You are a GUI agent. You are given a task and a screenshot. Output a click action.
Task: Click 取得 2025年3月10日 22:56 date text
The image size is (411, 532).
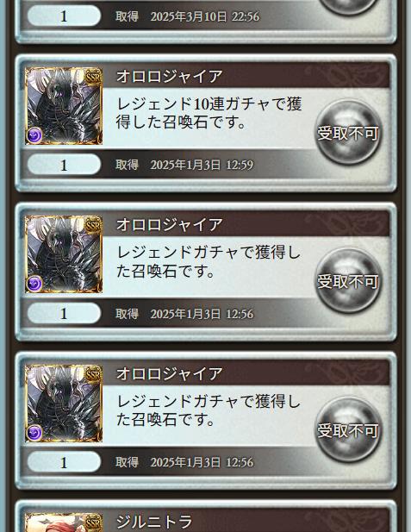click(x=188, y=16)
